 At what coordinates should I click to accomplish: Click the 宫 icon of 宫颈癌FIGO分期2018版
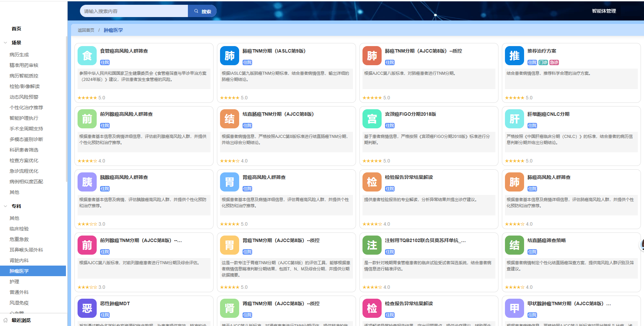(372, 119)
